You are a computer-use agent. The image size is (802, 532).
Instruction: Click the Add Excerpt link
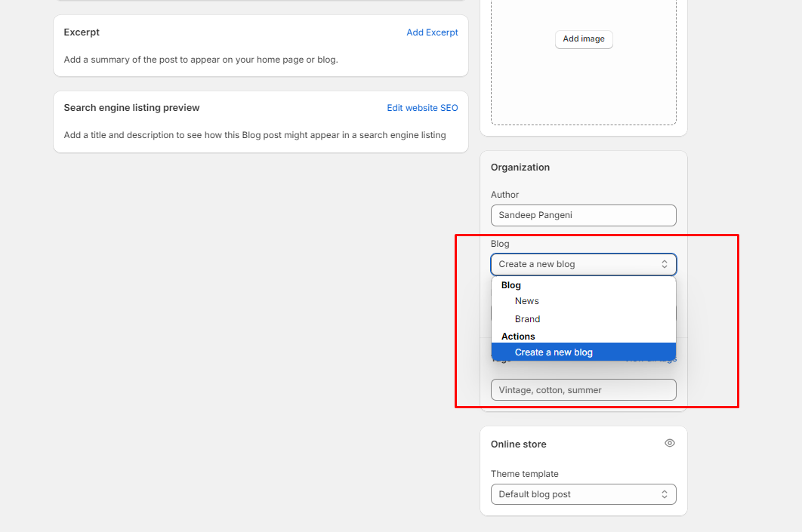point(432,32)
